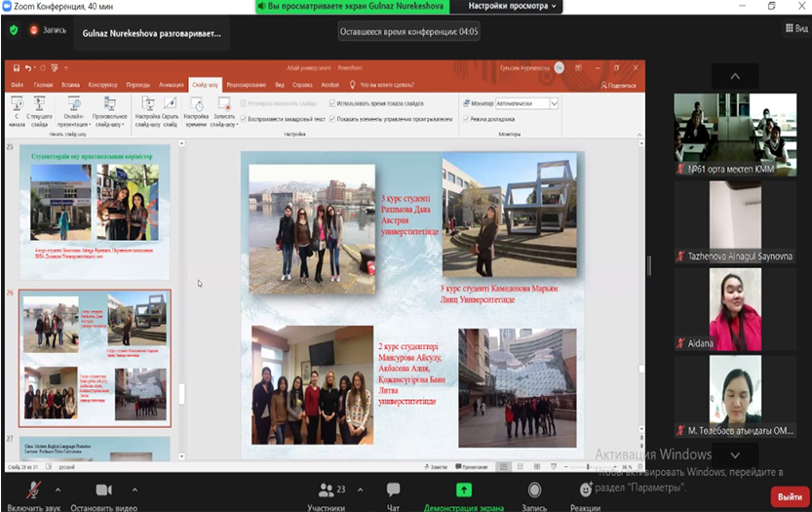Stop video using the camera icon
Image resolution: width=812 pixels, height=512 pixels.
pyautogui.click(x=103, y=490)
